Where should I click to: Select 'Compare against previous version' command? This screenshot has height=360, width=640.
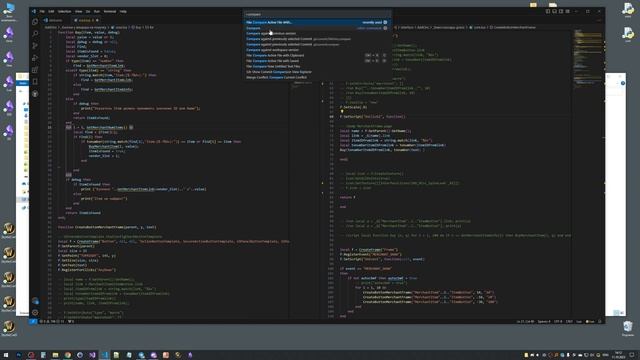318,33
